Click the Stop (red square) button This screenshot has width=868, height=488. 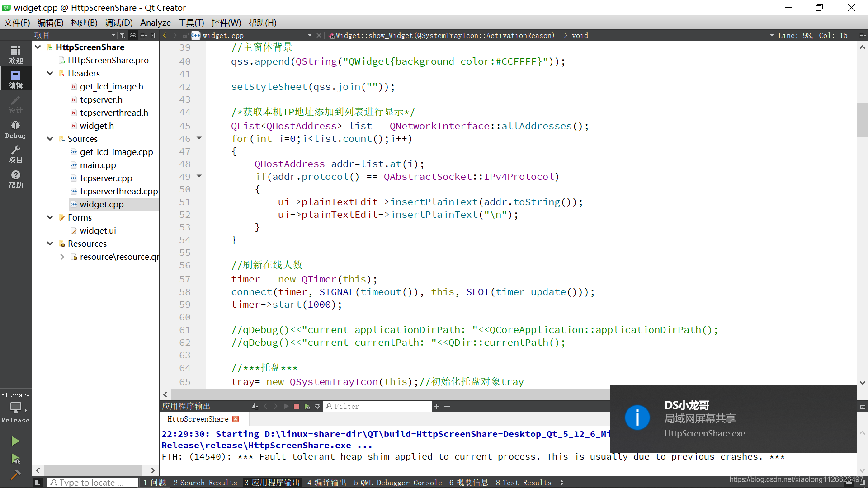click(x=296, y=406)
